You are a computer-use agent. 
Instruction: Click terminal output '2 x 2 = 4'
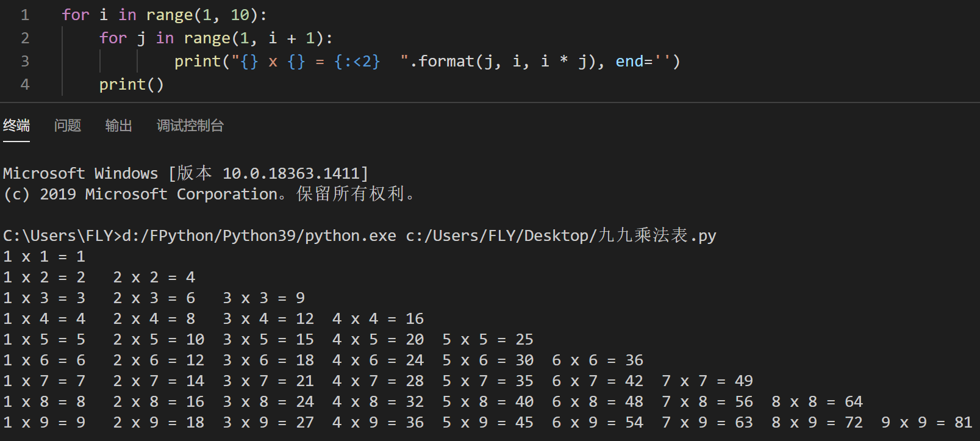(154, 277)
